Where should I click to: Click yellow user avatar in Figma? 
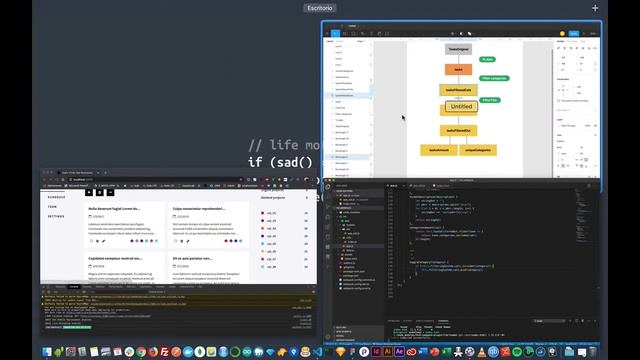[x=562, y=33]
